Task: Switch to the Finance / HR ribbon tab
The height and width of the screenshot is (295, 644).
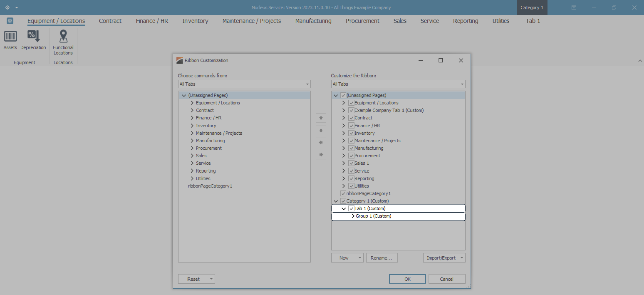Action: (x=152, y=21)
